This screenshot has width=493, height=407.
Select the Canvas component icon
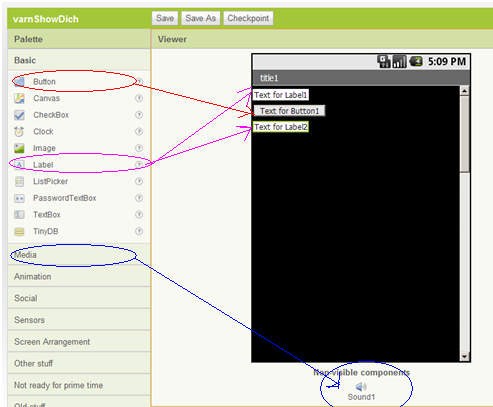19,98
